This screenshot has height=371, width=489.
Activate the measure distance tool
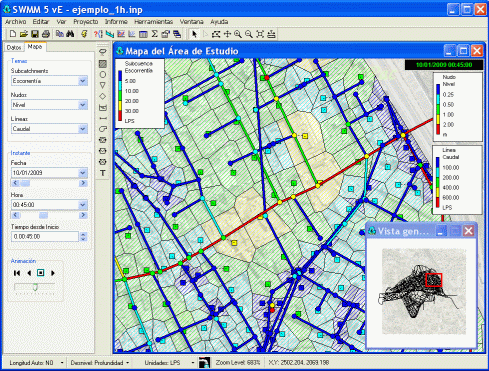271,34
